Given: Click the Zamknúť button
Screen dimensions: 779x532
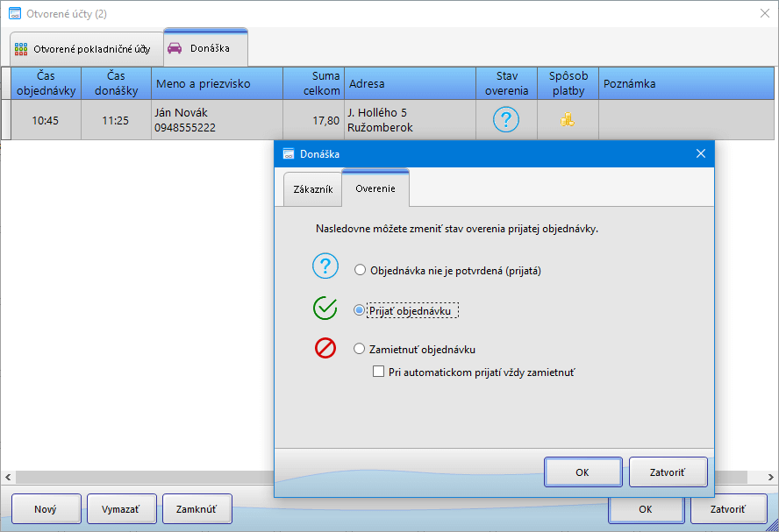Looking at the screenshot, I should pyautogui.click(x=197, y=508).
